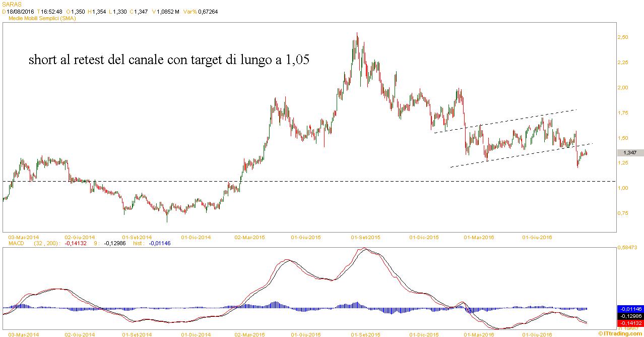Click the date field 18/08/2016 in header

20,11
